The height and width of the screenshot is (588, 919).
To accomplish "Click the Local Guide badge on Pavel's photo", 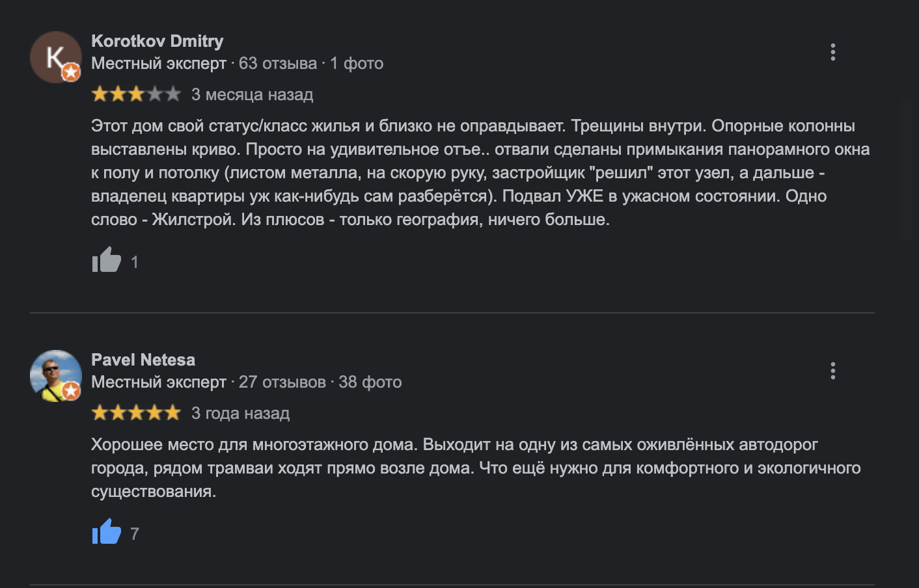I will click(71, 390).
